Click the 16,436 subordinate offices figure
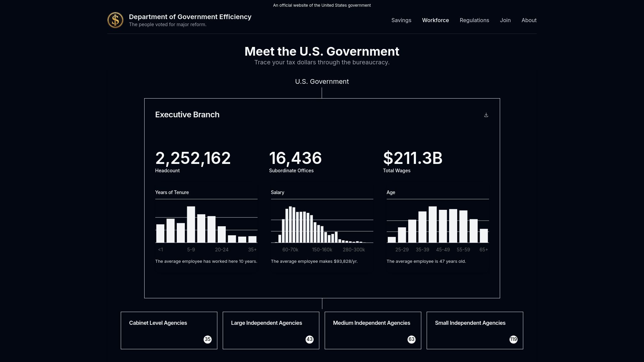Viewport: 644px width, 362px height. 296,158
